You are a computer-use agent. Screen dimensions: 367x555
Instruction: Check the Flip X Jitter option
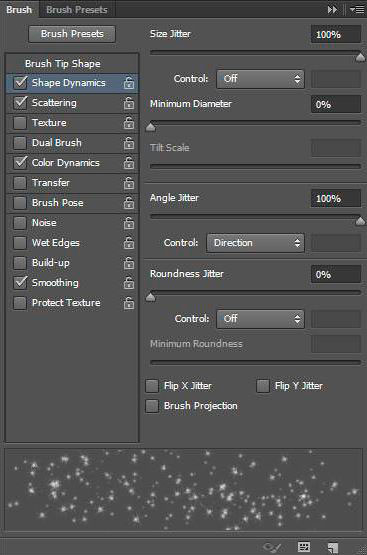152,386
